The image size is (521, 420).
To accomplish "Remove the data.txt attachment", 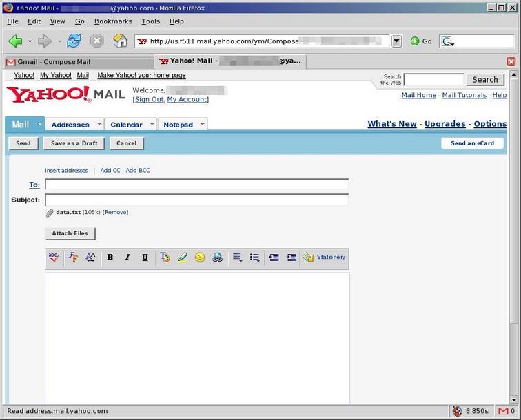I will [x=115, y=212].
